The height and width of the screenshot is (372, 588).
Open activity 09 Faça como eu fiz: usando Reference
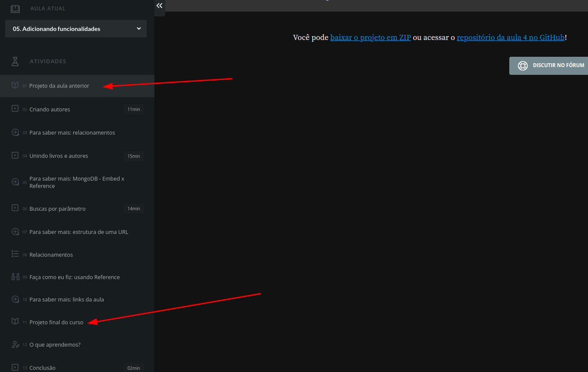[x=77, y=277]
